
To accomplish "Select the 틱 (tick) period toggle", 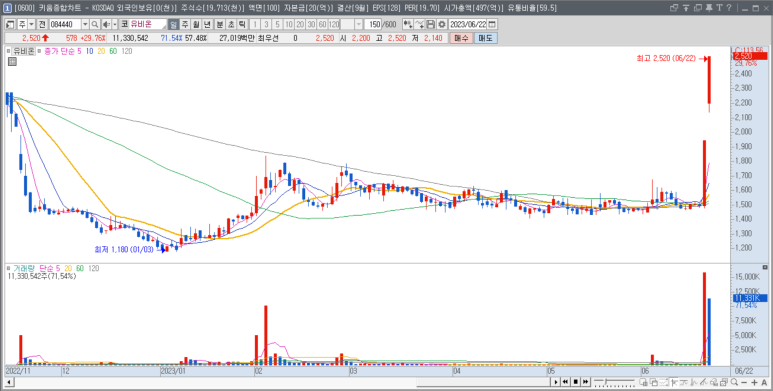I will coord(242,24).
